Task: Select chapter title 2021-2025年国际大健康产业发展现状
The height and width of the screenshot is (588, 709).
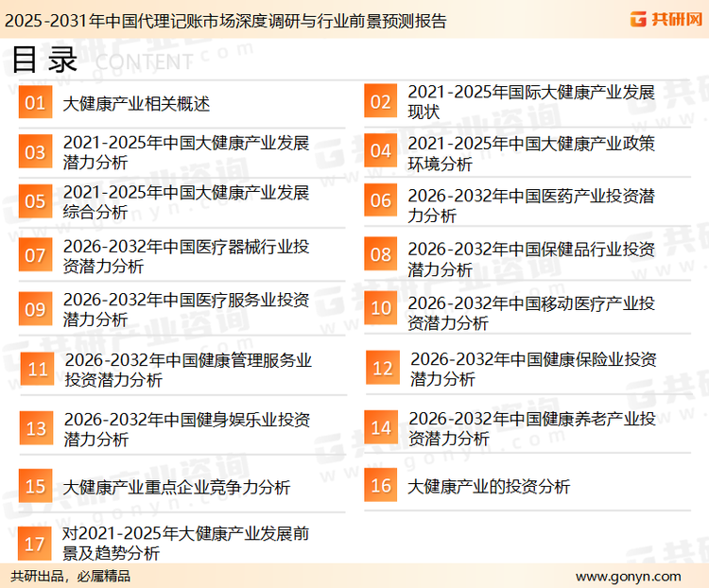Action: click(531, 102)
